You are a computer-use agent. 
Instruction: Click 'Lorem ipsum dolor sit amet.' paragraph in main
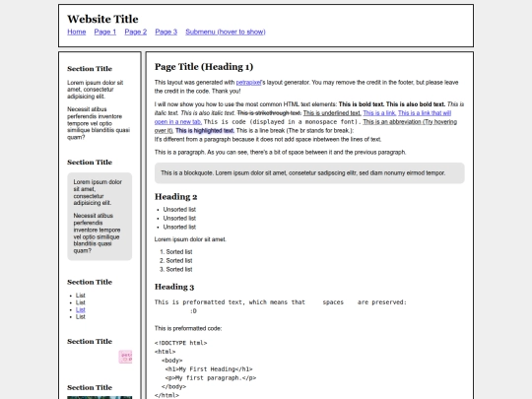coord(190,239)
